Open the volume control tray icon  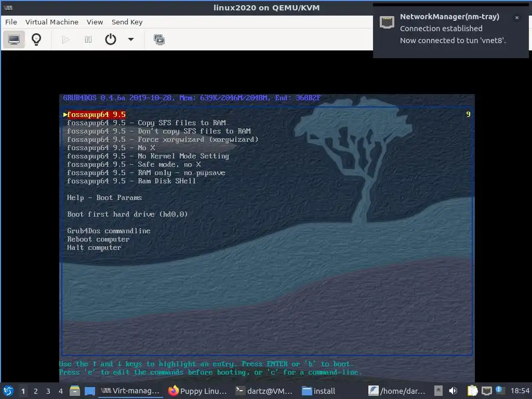point(453,391)
